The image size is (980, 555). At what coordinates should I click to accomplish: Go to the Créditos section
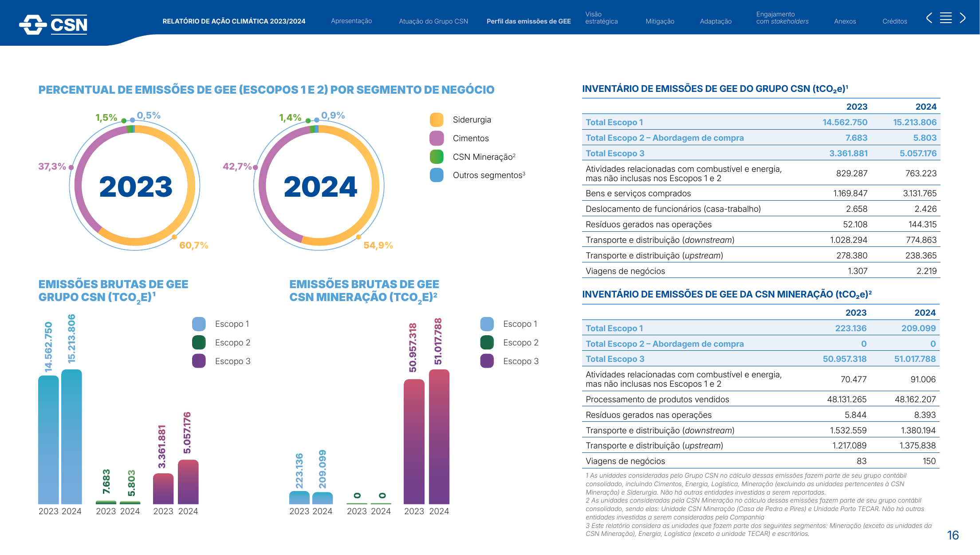click(894, 21)
